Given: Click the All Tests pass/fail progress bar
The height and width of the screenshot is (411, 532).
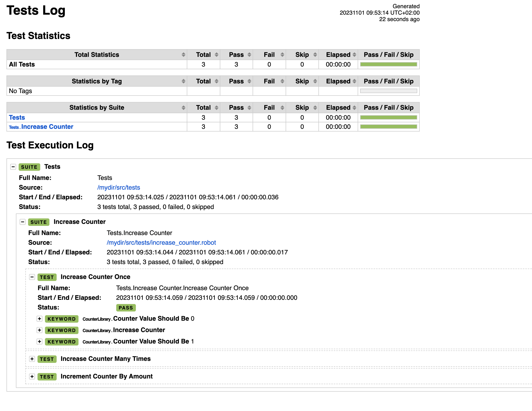Looking at the screenshot, I should (x=388, y=65).
